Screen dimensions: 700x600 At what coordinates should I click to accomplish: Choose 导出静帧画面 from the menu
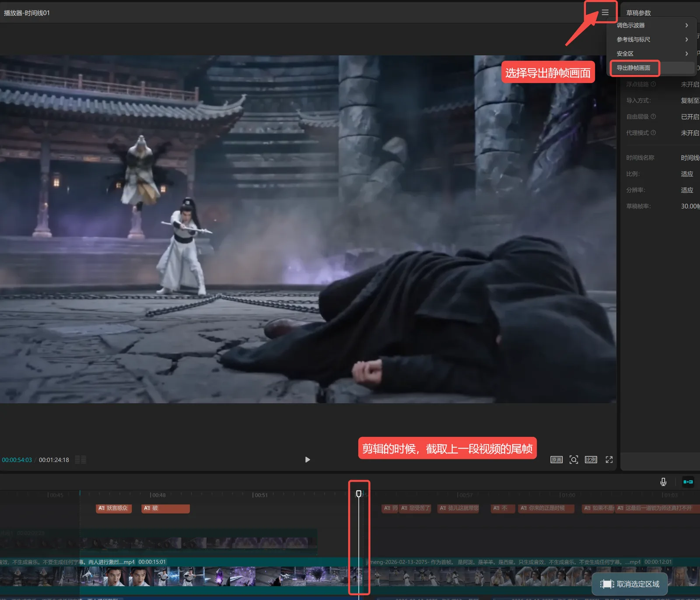(651, 68)
